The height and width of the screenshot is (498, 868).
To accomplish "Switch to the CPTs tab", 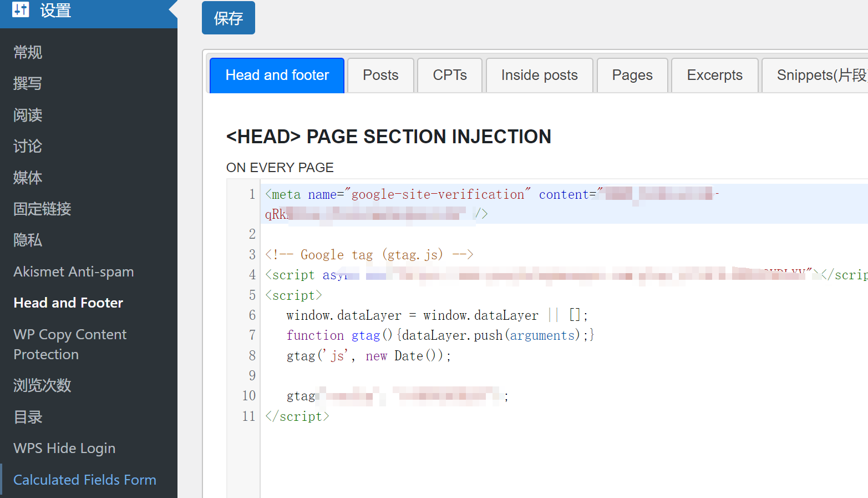I will [450, 76].
